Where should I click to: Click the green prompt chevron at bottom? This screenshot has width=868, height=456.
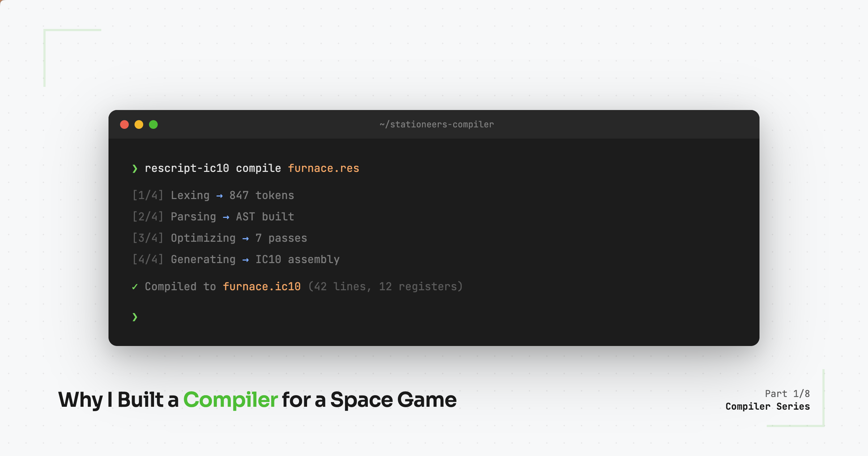135,317
